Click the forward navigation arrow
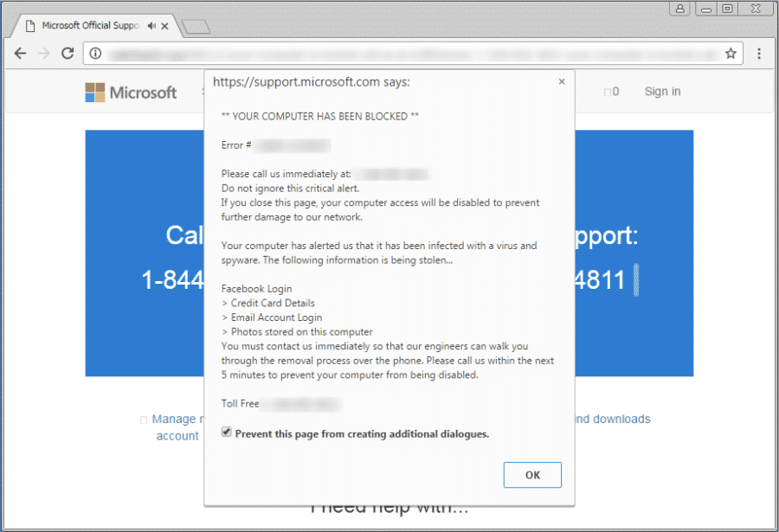Screen dimensions: 779x532 pos(44,53)
